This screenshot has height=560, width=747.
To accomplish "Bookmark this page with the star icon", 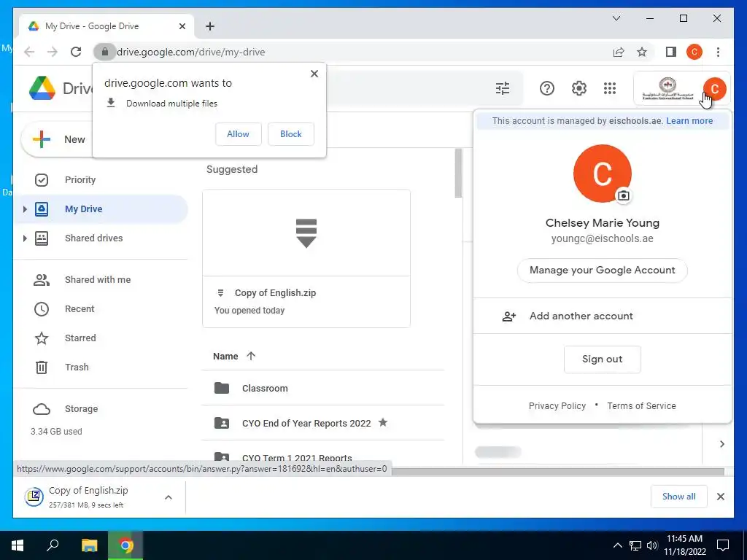I will 642,52.
